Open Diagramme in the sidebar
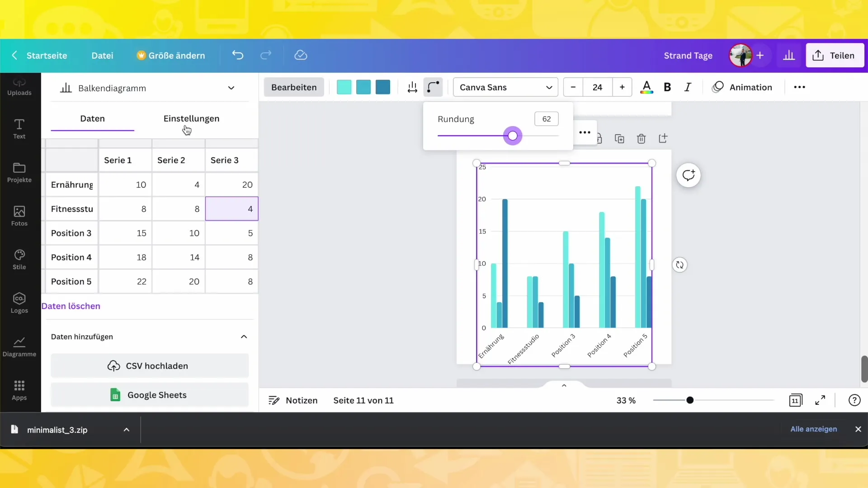868x488 pixels. pos(19,347)
